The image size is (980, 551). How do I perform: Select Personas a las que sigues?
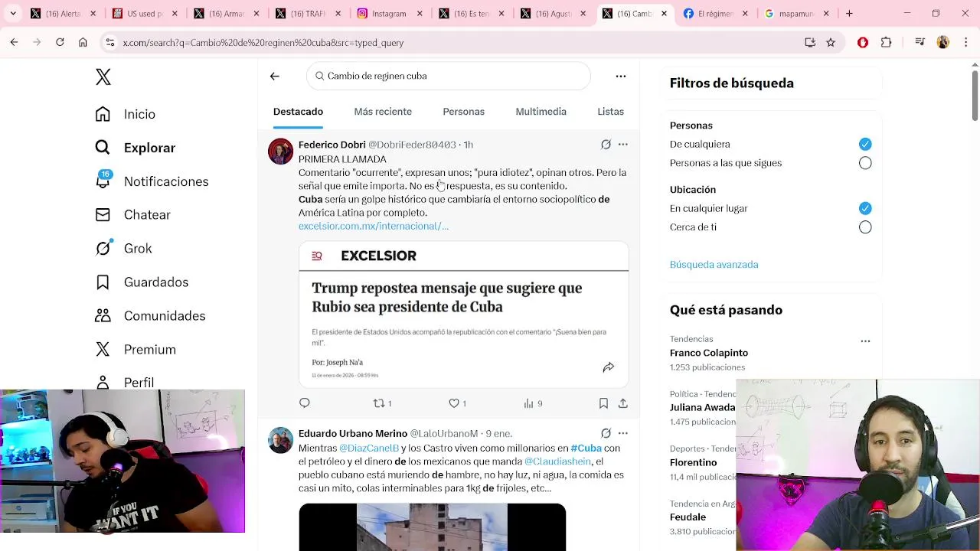pyautogui.click(x=865, y=163)
